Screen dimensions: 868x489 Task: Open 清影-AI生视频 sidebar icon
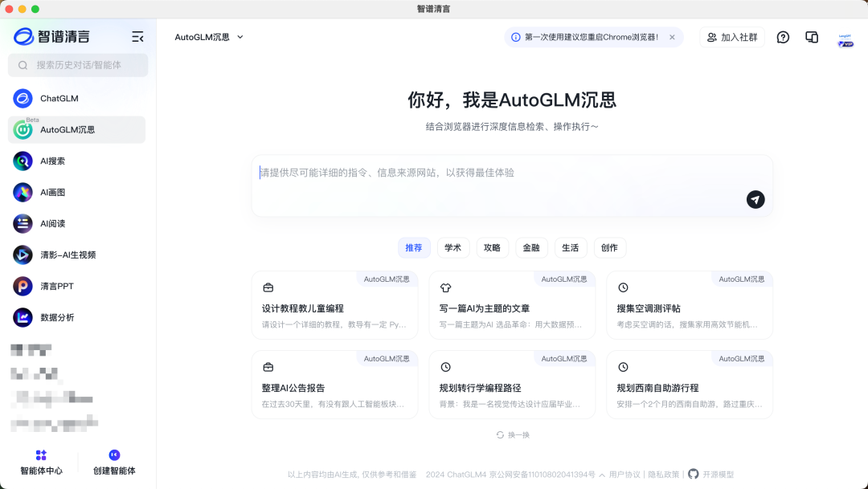(23, 255)
